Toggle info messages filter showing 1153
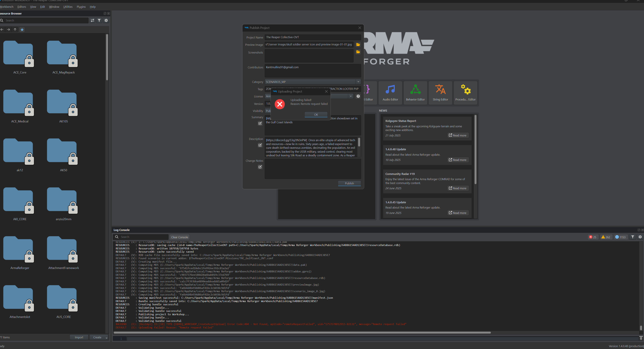Viewport: 644px width, 349px height. pyautogui.click(x=621, y=237)
